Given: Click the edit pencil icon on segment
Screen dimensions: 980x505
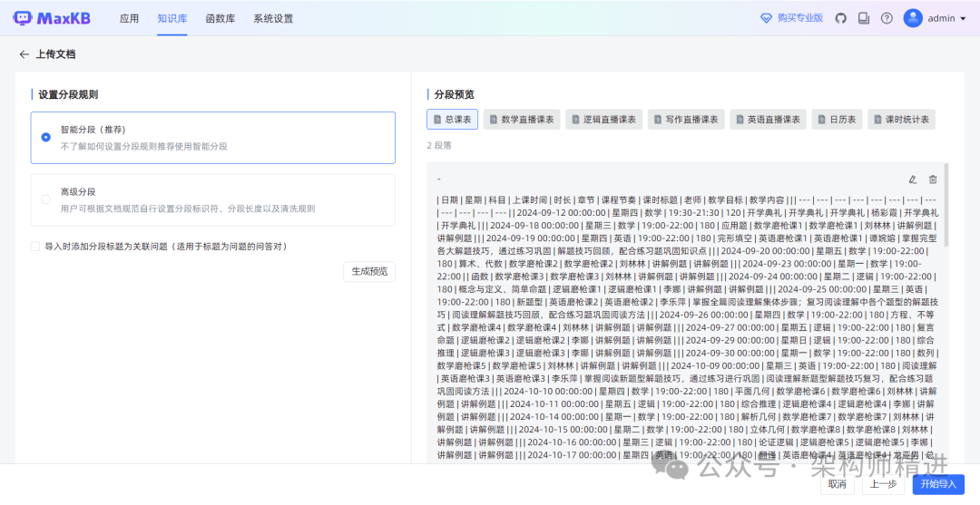Looking at the screenshot, I should pyautogui.click(x=913, y=180).
